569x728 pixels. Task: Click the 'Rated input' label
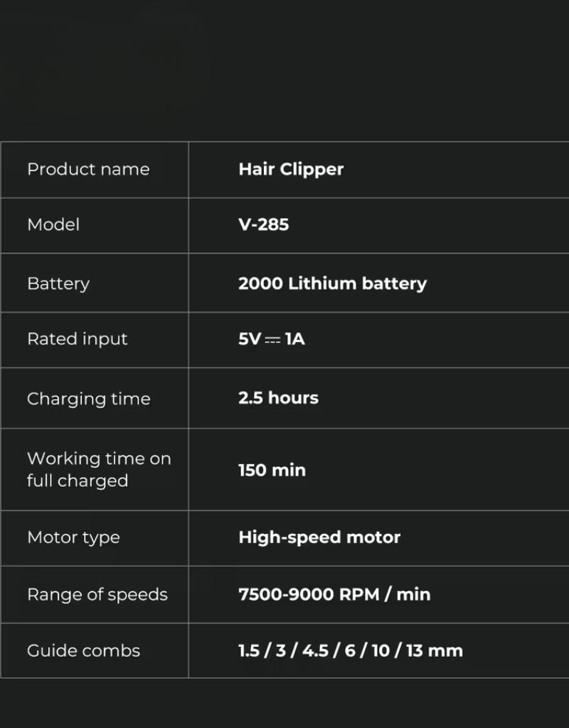pos(77,339)
